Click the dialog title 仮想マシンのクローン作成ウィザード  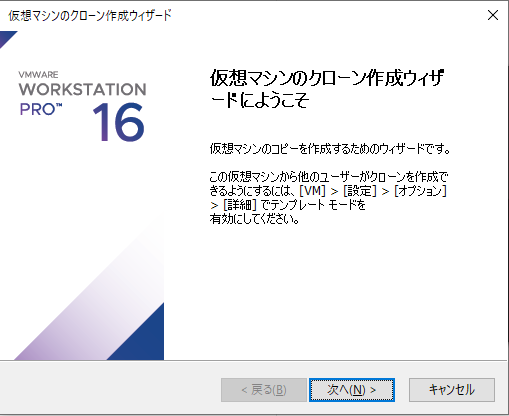90,16
